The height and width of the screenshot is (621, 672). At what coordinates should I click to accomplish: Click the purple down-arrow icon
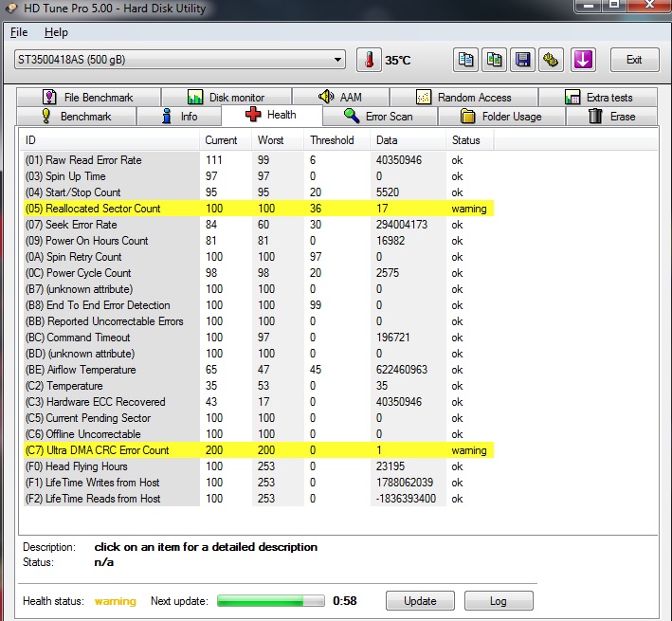click(x=582, y=60)
